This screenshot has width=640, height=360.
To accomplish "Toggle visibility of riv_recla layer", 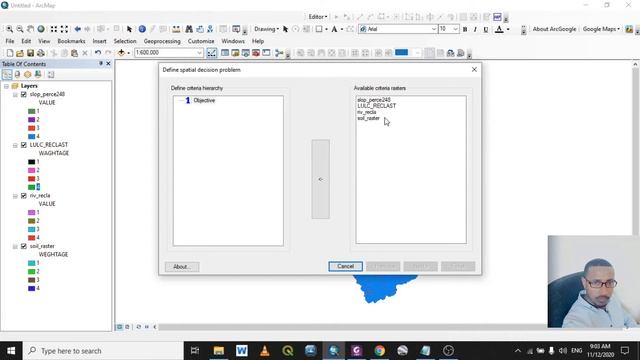I will (24, 196).
